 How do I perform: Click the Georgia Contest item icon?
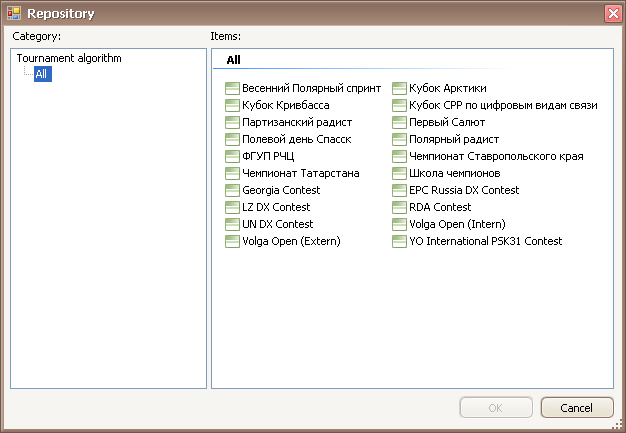[233, 190]
